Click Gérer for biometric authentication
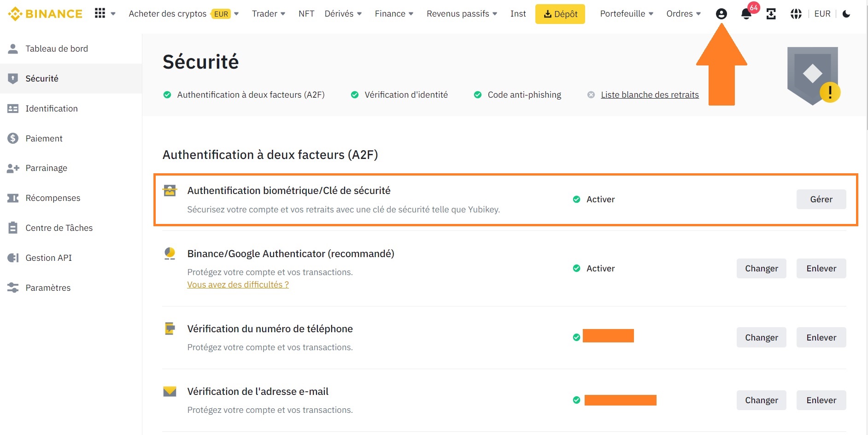The height and width of the screenshot is (435, 868). point(821,199)
